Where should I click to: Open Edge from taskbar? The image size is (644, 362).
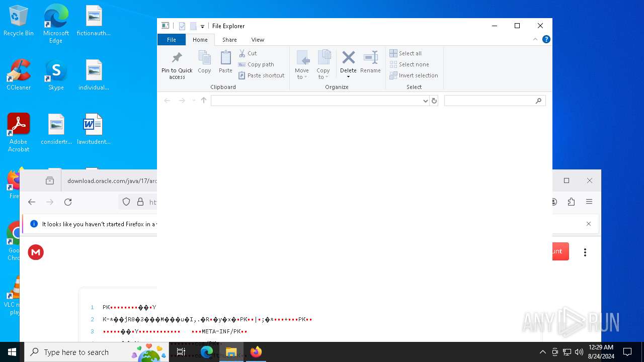click(207, 352)
